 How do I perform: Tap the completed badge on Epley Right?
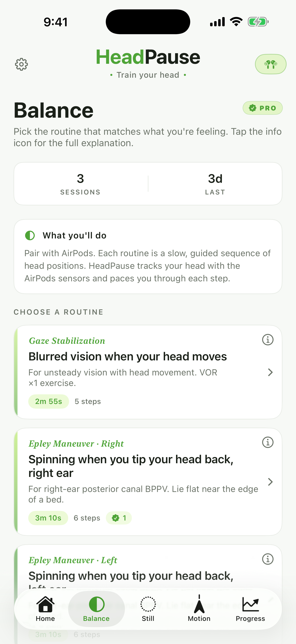[119, 518]
